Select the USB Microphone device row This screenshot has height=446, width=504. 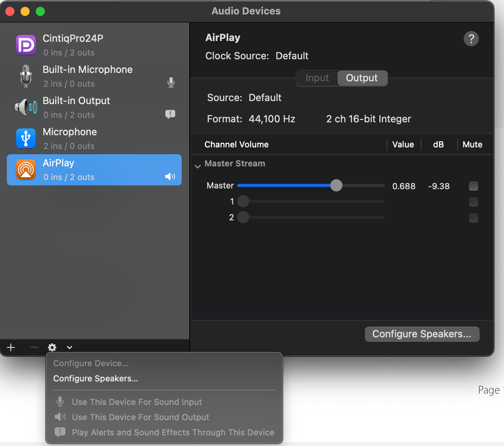click(x=94, y=139)
